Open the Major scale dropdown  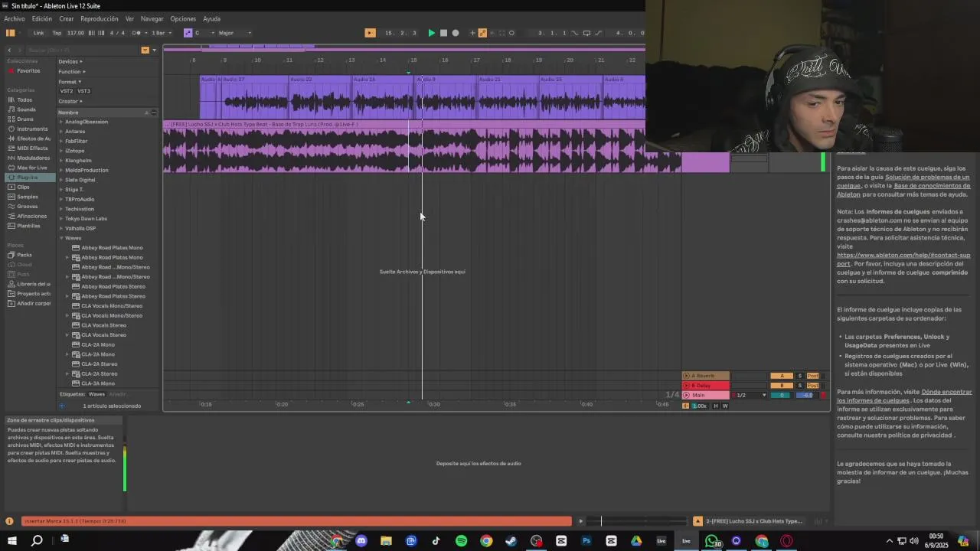point(235,33)
